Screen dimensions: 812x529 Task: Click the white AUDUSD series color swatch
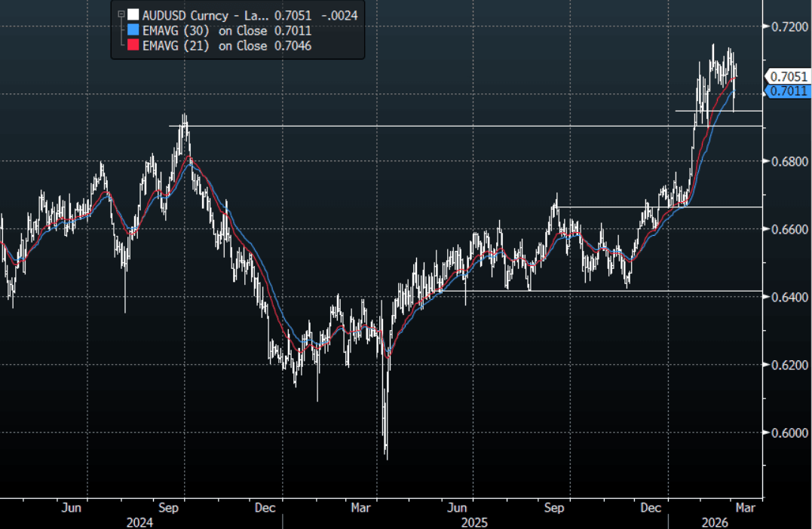point(133,14)
